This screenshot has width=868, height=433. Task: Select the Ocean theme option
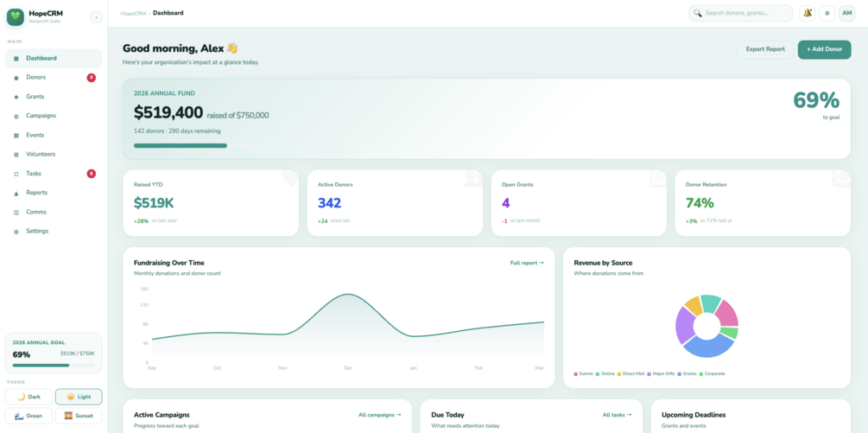[x=29, y=416]
